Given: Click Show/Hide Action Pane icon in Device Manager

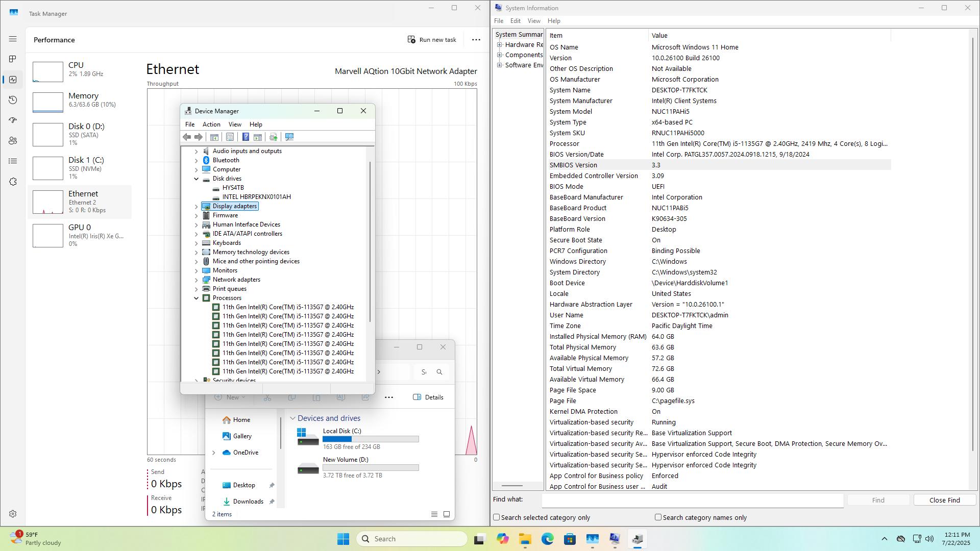Looking at the screenshot, I should pos(258,137).
